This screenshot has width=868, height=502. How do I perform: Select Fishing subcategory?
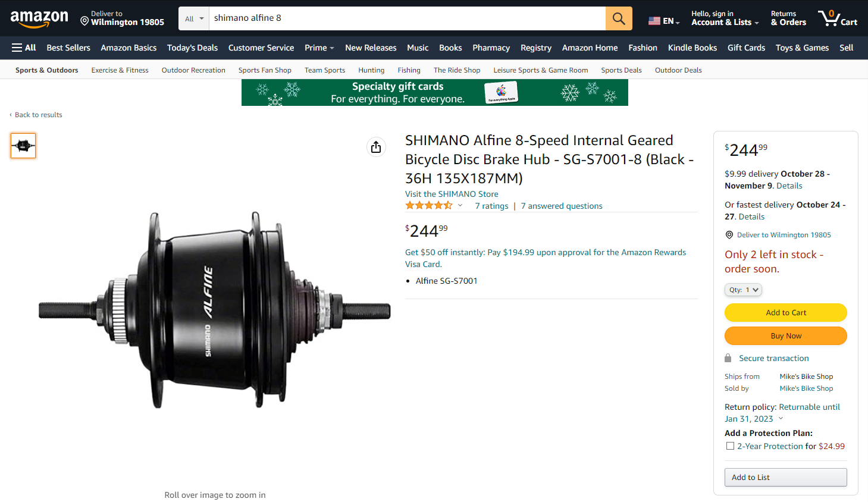point(409,70)
